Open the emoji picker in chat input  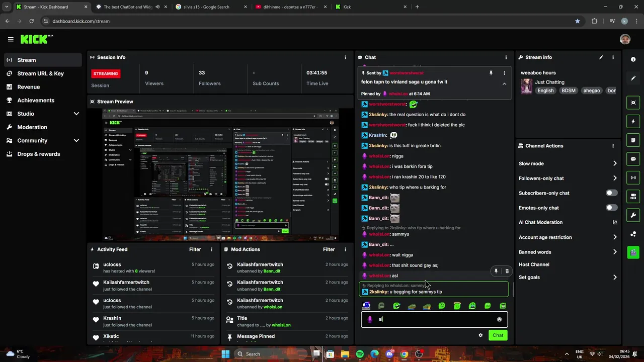coord(499,319)
